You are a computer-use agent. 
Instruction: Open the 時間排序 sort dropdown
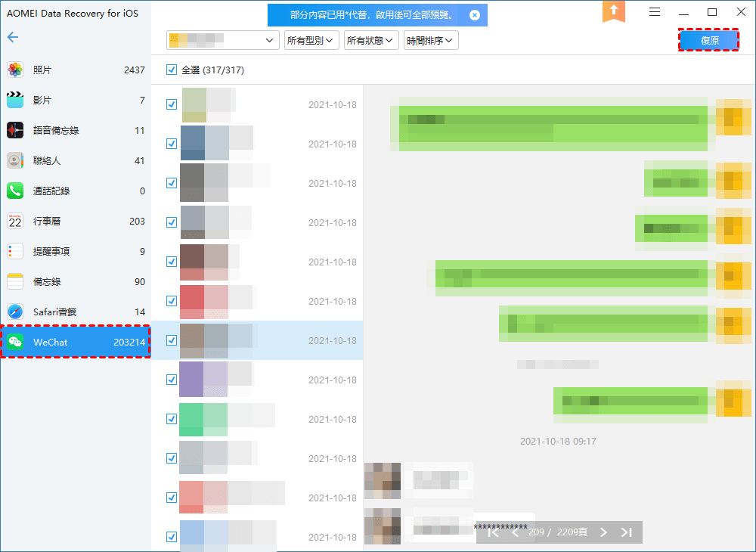[431, 41]
